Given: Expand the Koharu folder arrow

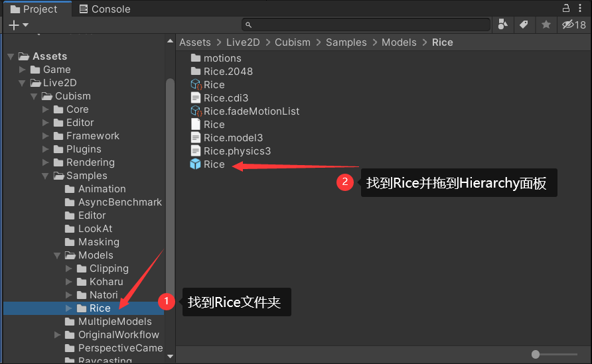Looking at the screenshot, I should [x=69, y=282].
